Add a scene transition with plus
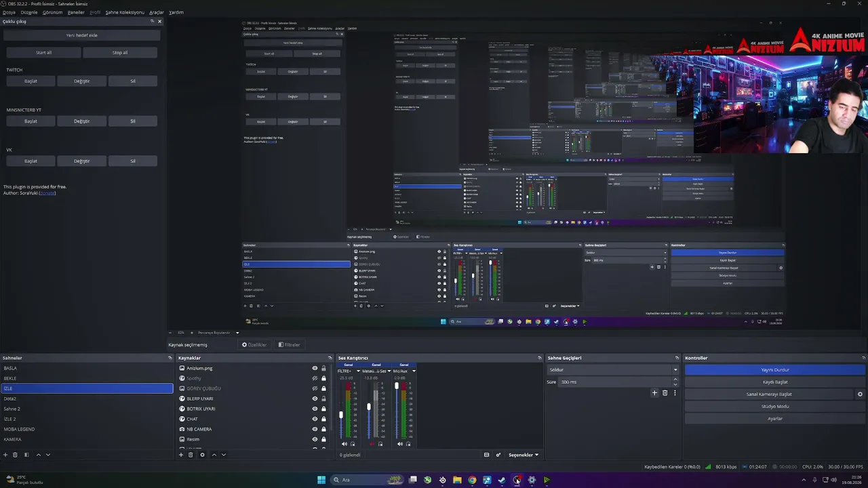Screen dimensions: 868x488 [x=654, y=393]
